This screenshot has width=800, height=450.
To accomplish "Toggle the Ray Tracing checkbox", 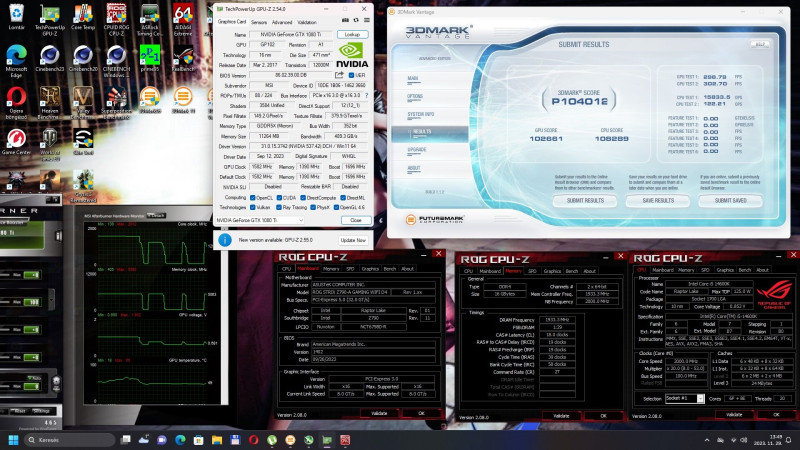I will [x=279, y=207].
